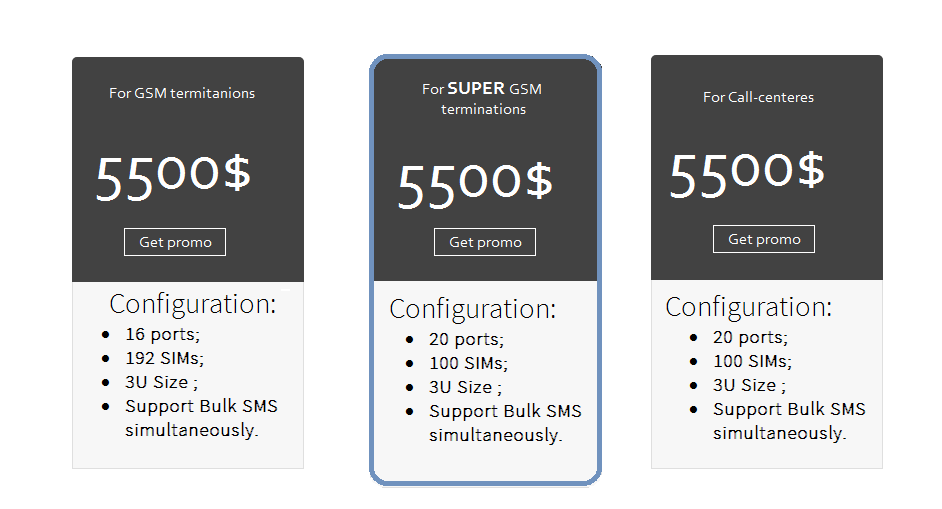Select the 'For GSM termitanions' heading
942x509 pixels.
tap(182, 93)
